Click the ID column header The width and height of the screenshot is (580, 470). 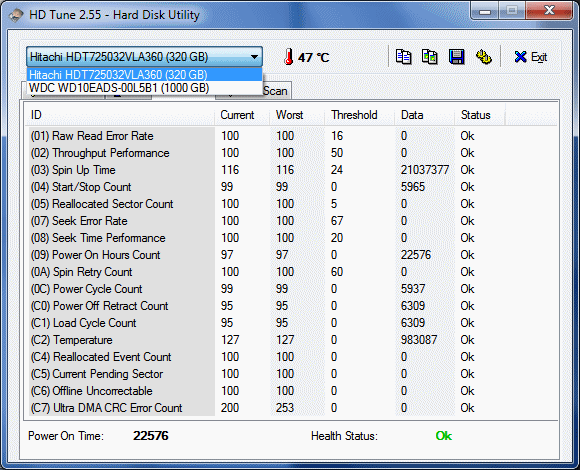pyautogui.click(x=120, y=115)
